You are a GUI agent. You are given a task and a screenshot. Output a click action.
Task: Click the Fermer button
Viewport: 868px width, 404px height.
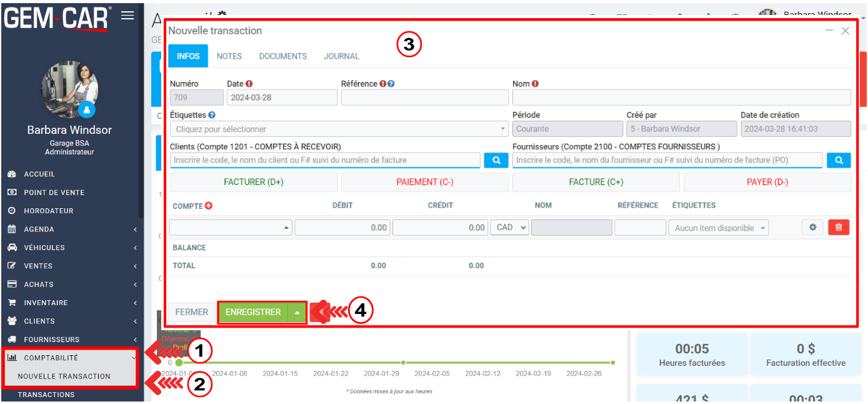coord(192,312)
